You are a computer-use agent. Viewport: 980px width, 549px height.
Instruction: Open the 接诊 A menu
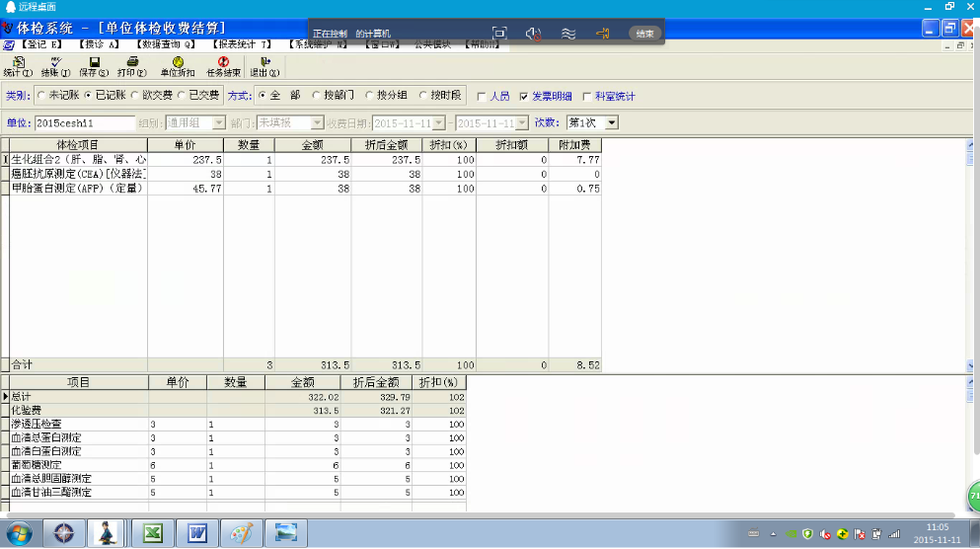[99, 44]
